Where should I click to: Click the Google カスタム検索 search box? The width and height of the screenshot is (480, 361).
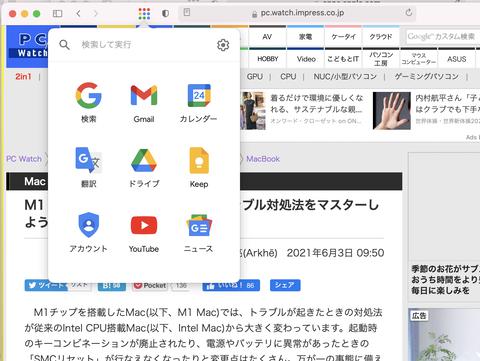[x=442, y=36]
